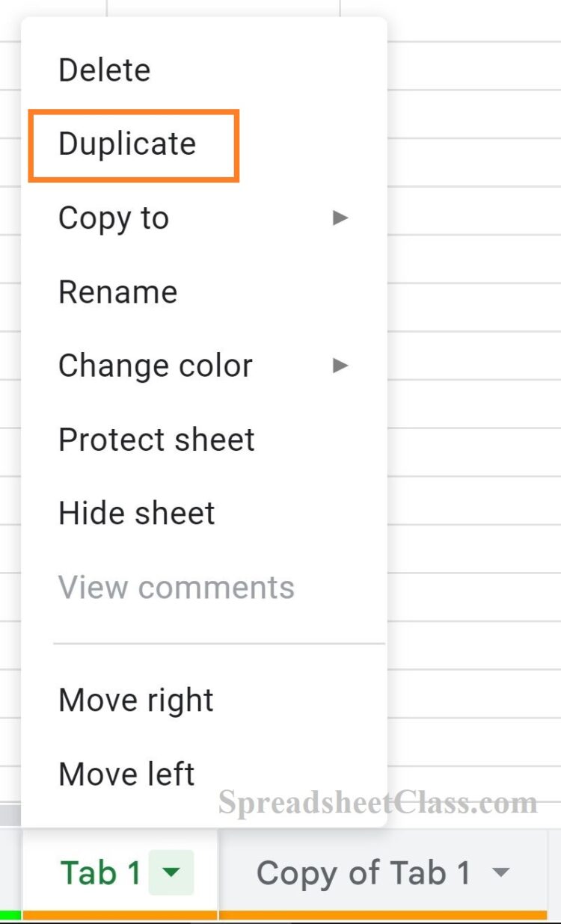Click the highlighted Duplicate option outline
Screen dimensions: 561x924
pos(133,144)
